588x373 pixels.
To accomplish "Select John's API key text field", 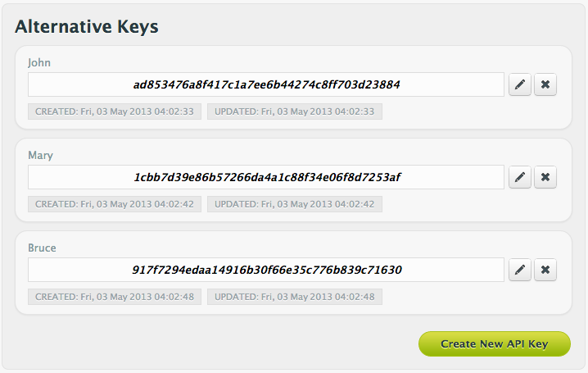I will pos(266,84).
